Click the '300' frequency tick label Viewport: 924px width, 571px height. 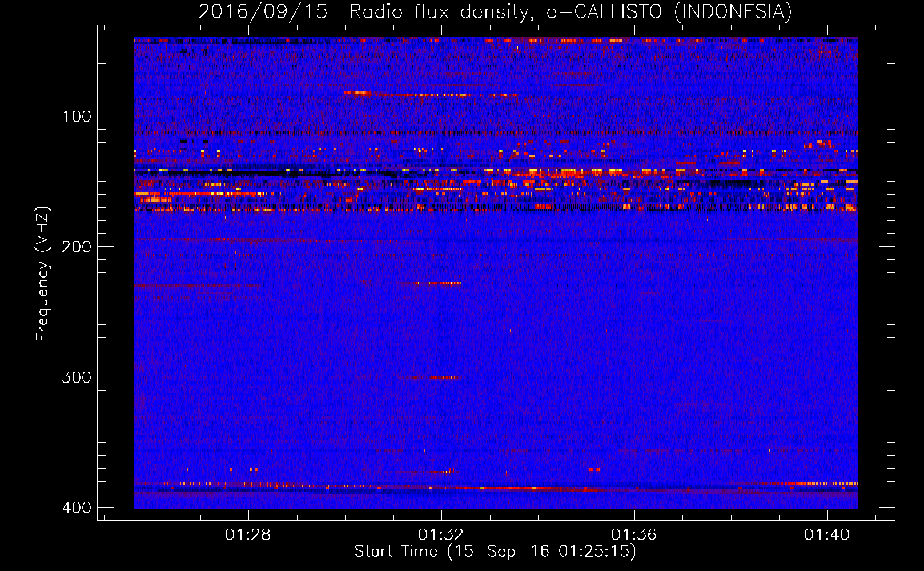pos(77,377)
